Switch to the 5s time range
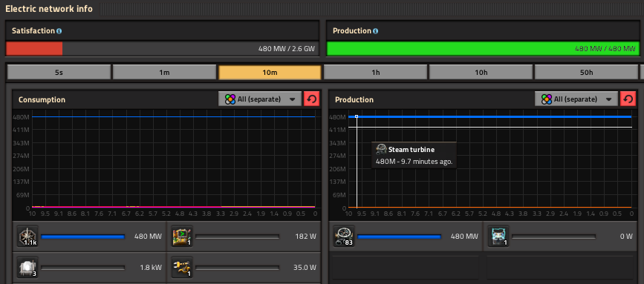The image size is (644, 284). (x=59, y=73)
